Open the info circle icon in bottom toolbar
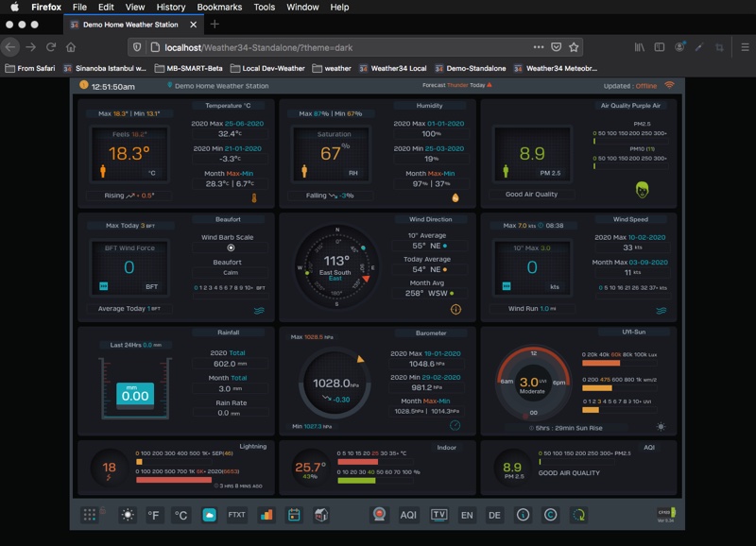Screen dimensions: 756x546 [x=523, y=515]
